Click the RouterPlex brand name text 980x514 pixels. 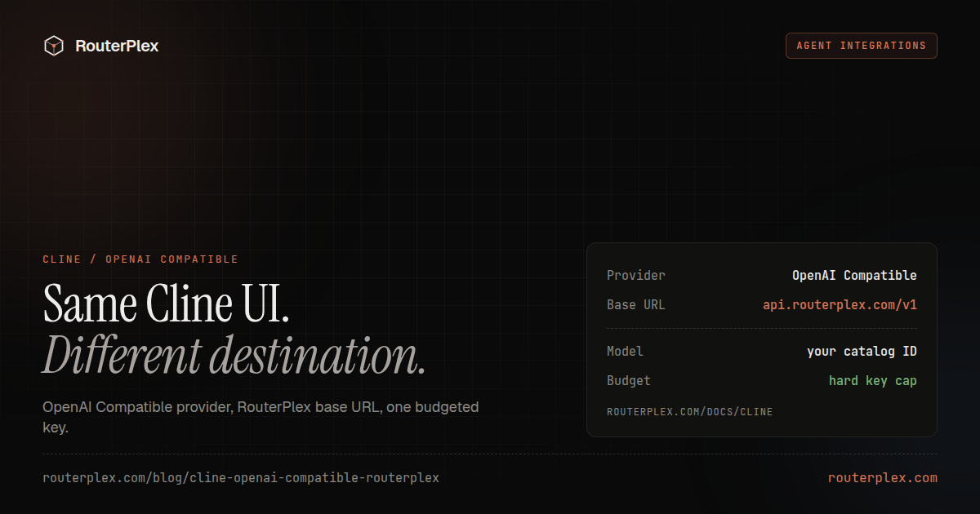[x=117, y=47]
